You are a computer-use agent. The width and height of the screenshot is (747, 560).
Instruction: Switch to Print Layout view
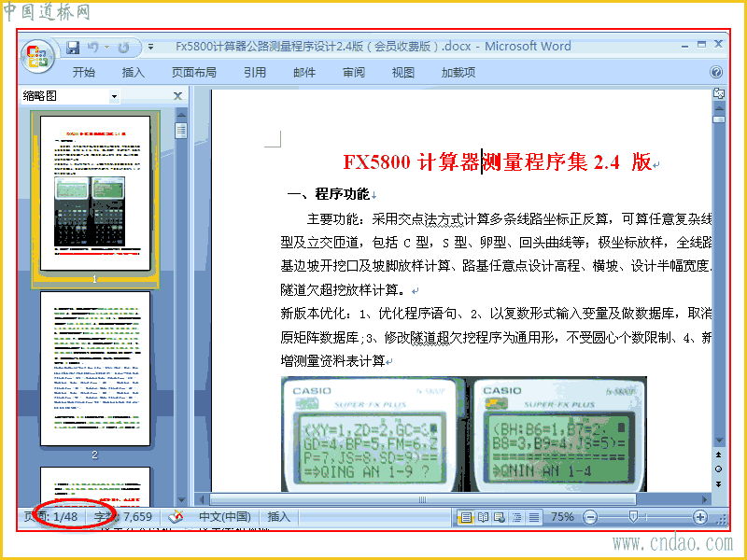tap(466, 517)
